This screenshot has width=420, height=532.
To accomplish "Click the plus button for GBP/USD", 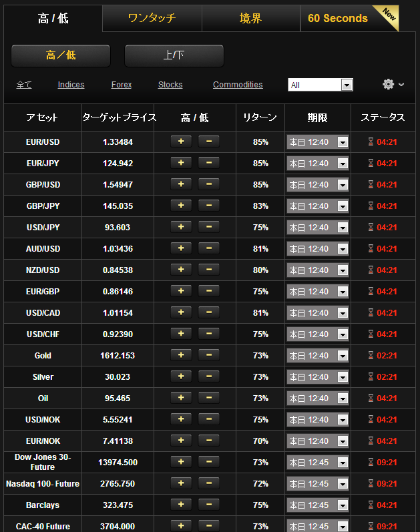I will coord(181,184).
